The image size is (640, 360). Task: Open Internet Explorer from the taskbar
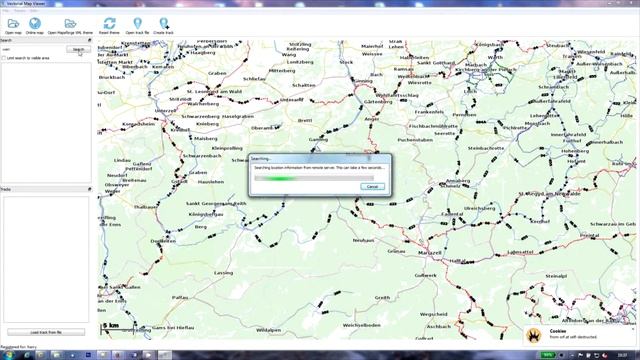27,355
